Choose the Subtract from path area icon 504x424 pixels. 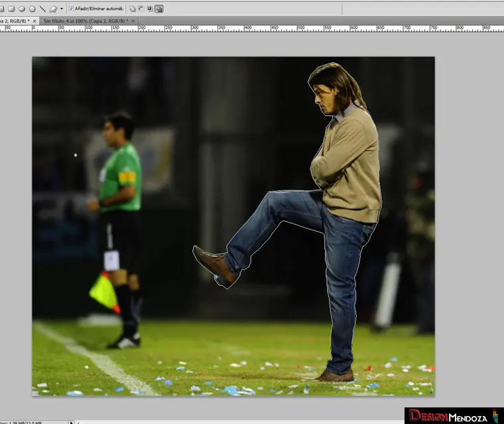[141, 9]
